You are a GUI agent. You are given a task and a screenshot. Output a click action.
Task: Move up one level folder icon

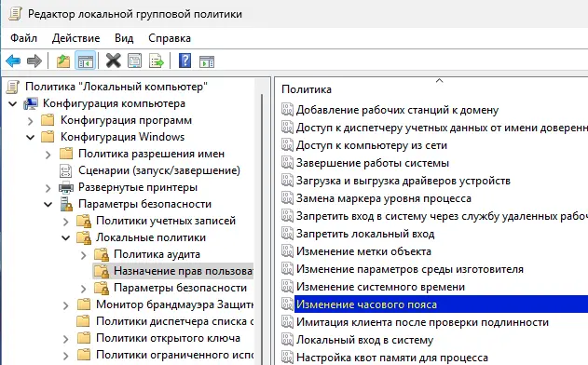point(63,61)
